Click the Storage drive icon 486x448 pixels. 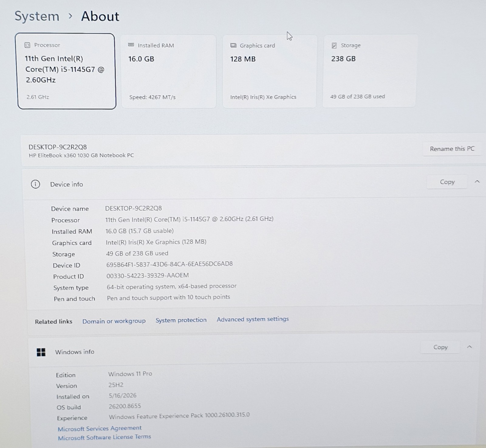pyautogui.click(x=334, y=45)
